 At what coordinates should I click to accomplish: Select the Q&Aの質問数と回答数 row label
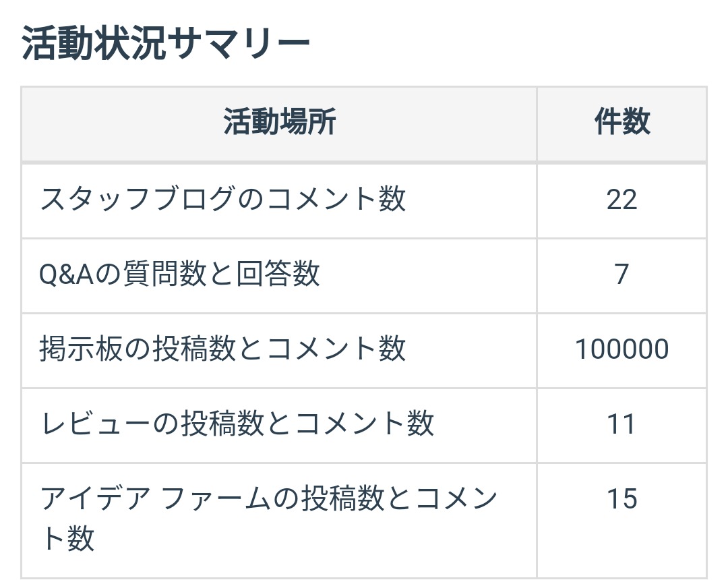(x=180, y=274)
